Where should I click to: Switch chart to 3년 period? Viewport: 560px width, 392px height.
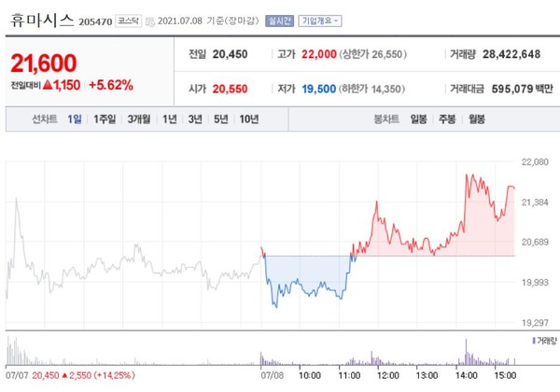tap(195, 119)
